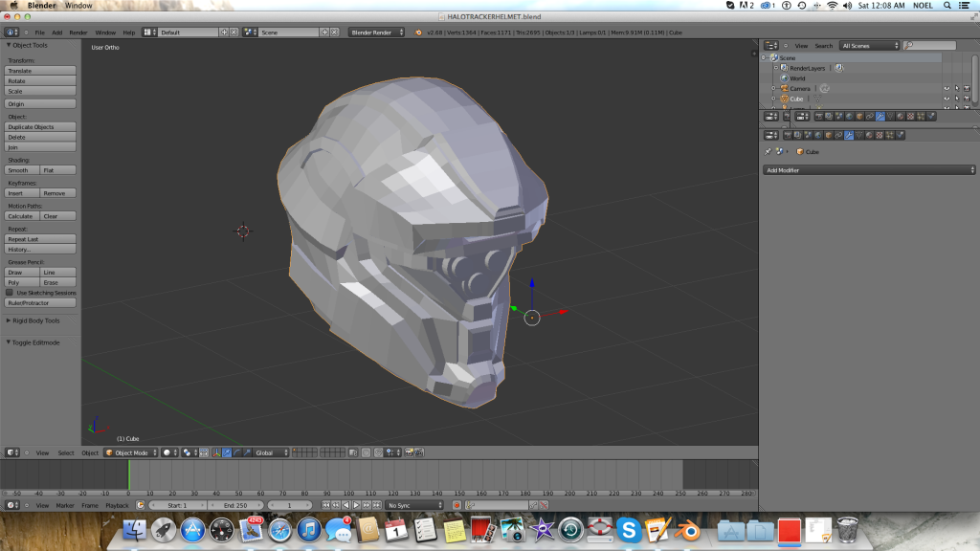The image size is (980, 551).
Task: Open Blender app from the Dock
Action: 688,530
